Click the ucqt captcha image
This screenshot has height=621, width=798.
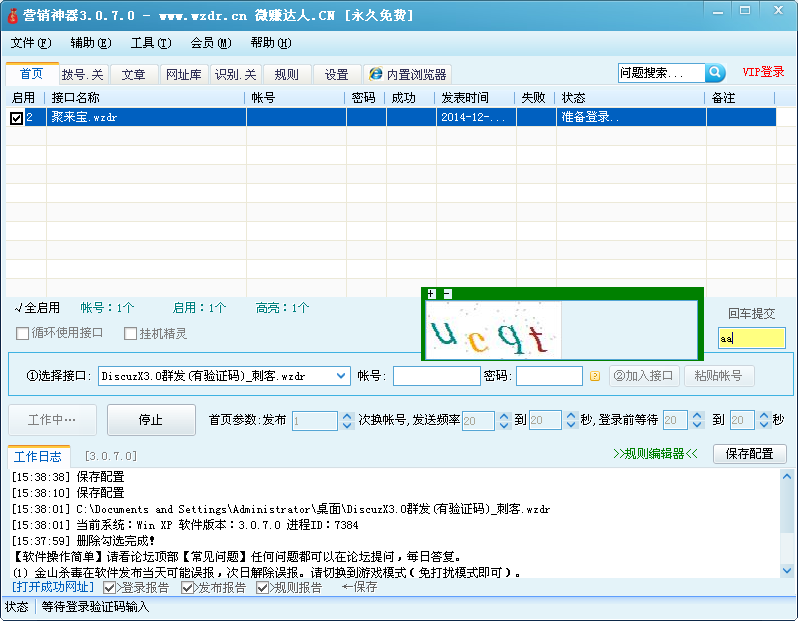(494, 330)
